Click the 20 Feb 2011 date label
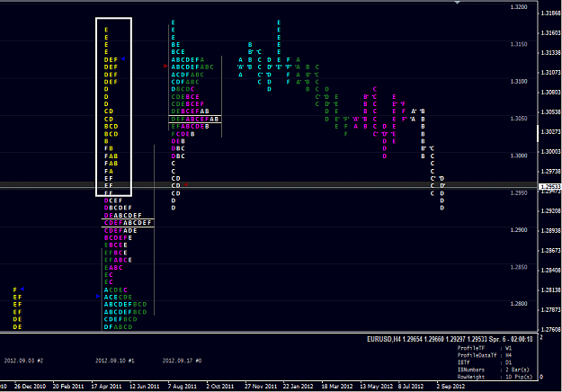Viewport: 562px width, 392px height. pyautogui.click(x=68, y=387)
